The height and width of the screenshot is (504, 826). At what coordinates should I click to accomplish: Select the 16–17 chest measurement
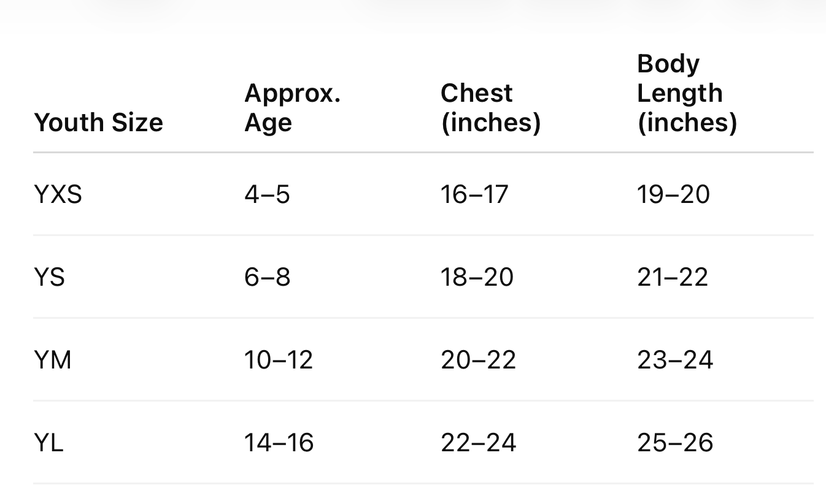pyautogui.click(x=474, y=194)
